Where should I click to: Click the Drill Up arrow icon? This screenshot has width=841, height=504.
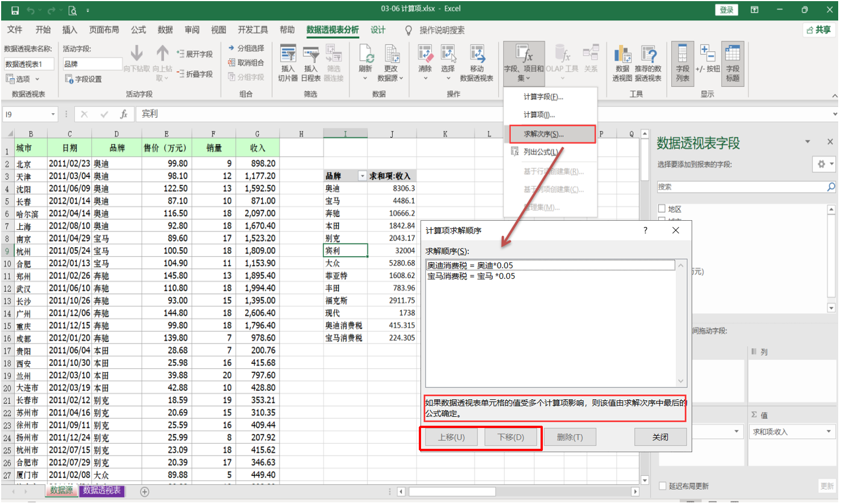[162, 53]
